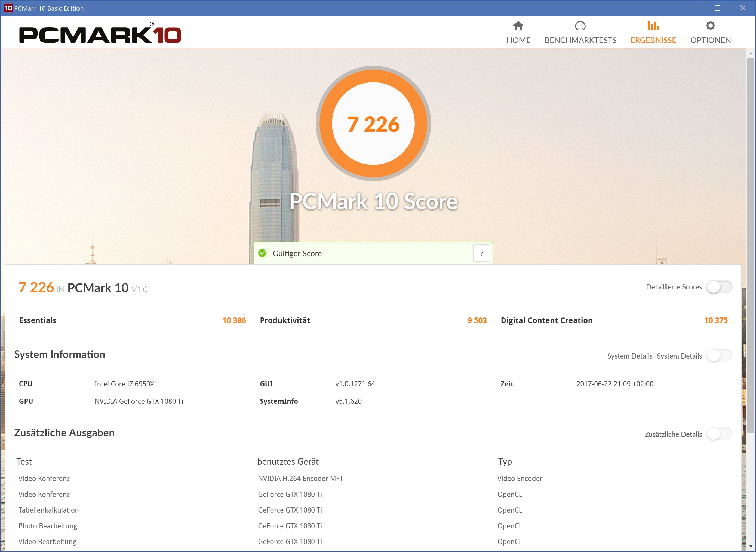Turn on the System Details toggle
This screenshot has height=552, width=756.
(x=719, y=356)
